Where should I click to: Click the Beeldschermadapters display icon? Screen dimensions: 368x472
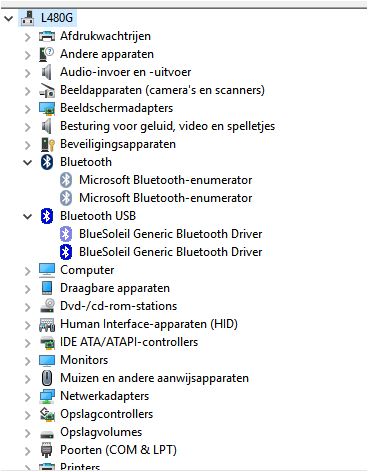click(x=47, y=108)
